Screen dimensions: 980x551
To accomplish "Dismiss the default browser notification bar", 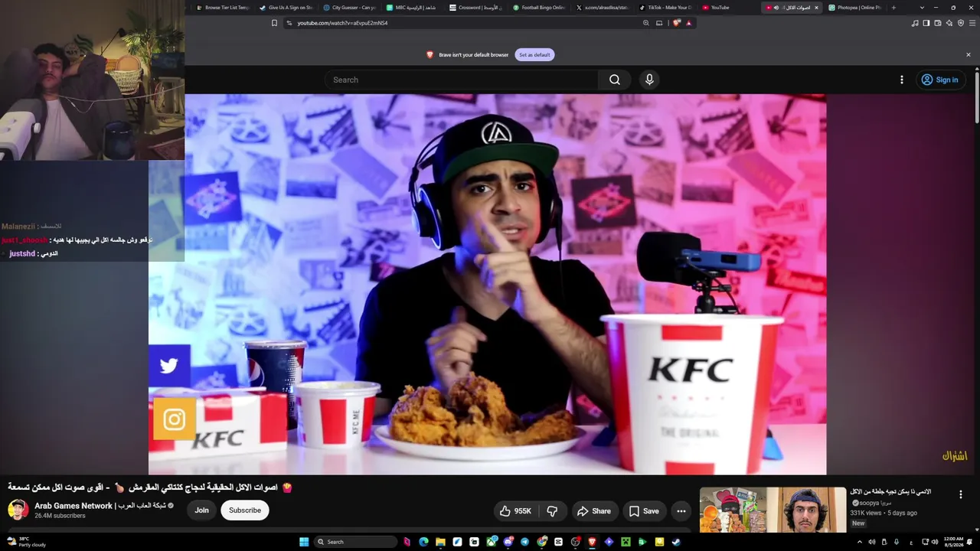I will tap(968, 55).
